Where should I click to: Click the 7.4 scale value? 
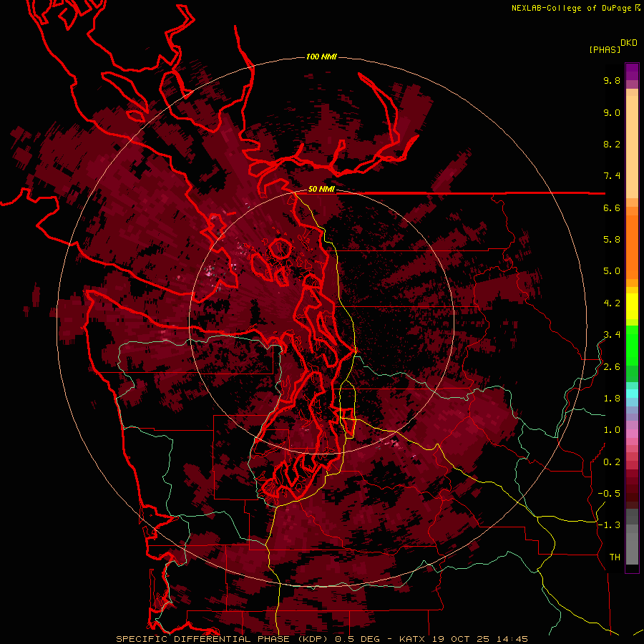[612, 176]
